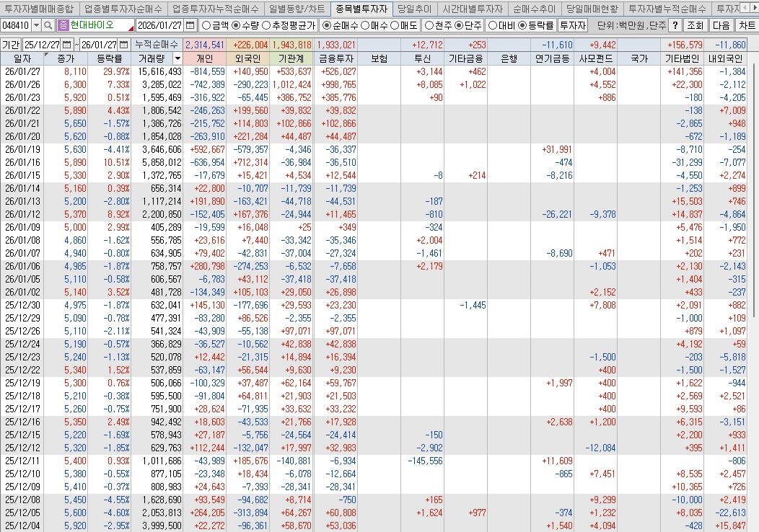
Task: Open the calendar icon beside date 2026/01/27
Action: pos(189,26)
